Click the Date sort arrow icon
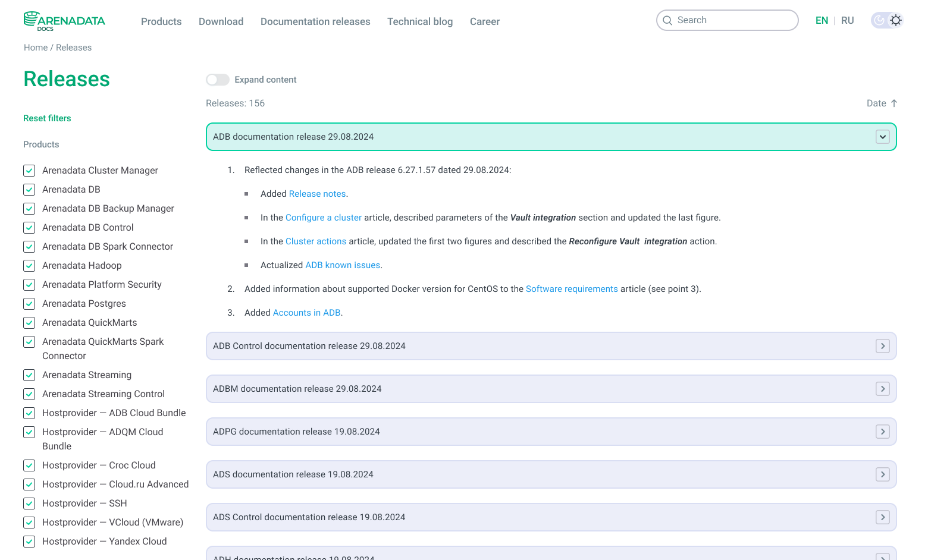 [893, 103]
